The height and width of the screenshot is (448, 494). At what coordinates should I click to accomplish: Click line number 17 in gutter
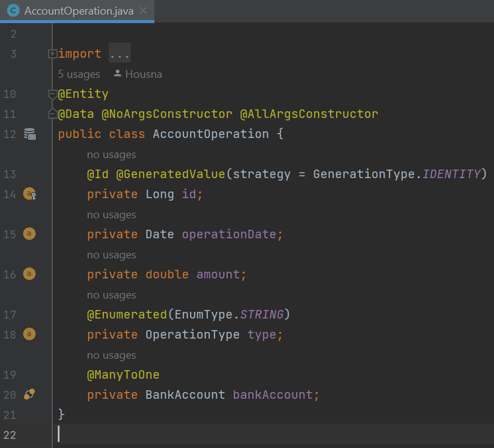(10, 314)
